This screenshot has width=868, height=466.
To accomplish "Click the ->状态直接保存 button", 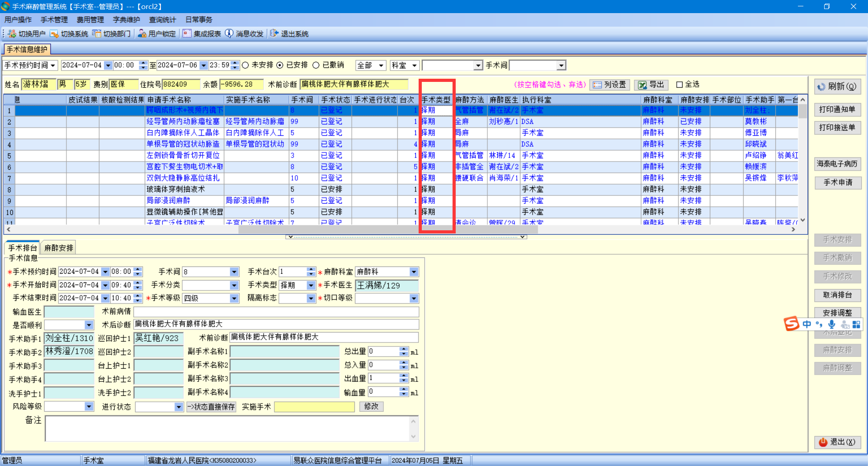I will 211,407.
